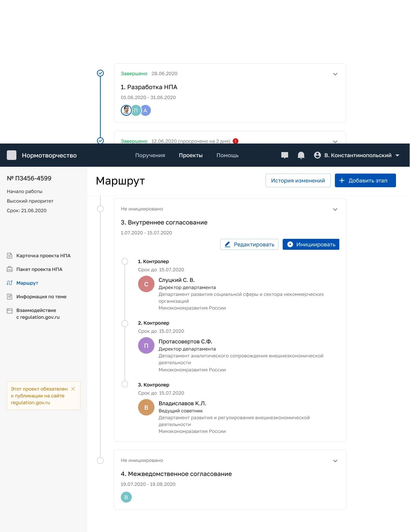Click the В avatar in stage 4
The image size is (410, 532).
coord(126,497)
